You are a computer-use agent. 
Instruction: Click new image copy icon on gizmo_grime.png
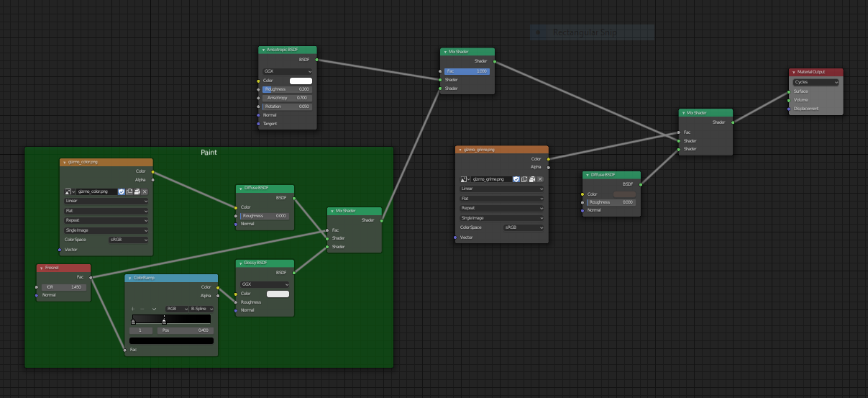524,179
